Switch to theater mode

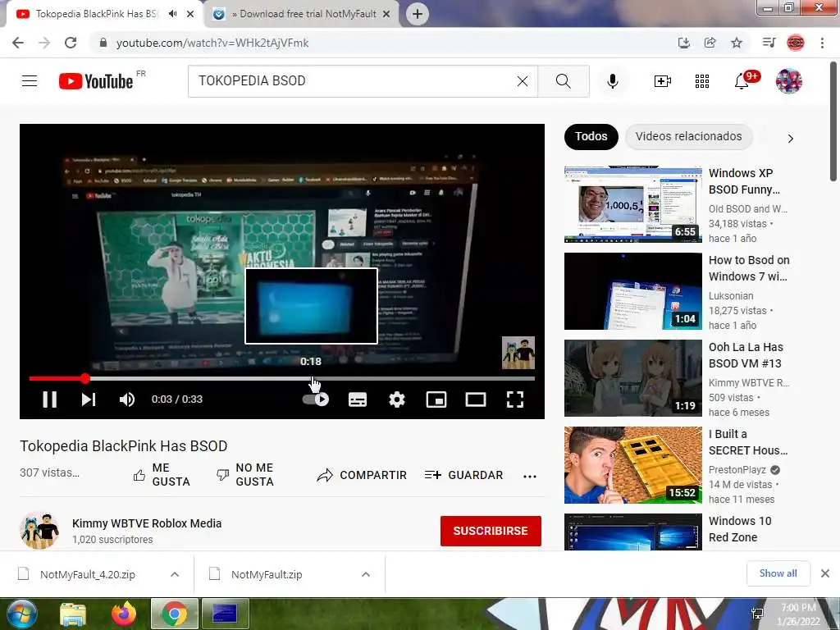(x=476, y=399)
